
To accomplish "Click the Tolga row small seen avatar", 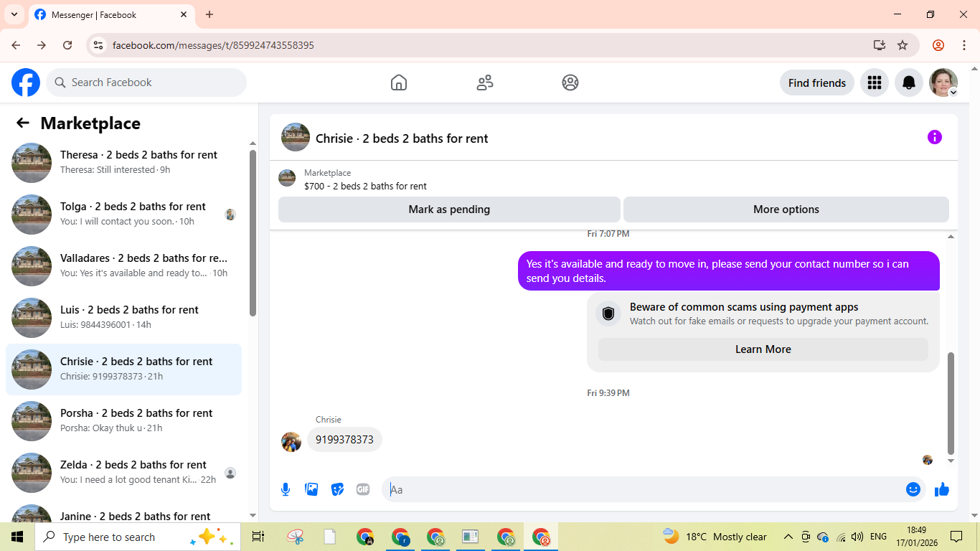I will [x=230, y=215].
